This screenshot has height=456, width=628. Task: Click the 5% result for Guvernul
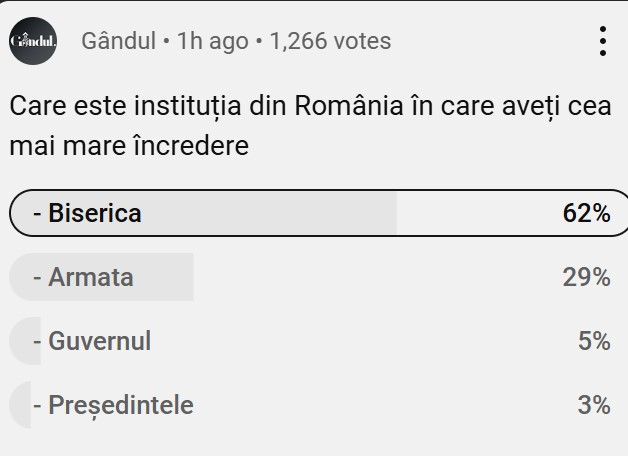pos(593,341)
